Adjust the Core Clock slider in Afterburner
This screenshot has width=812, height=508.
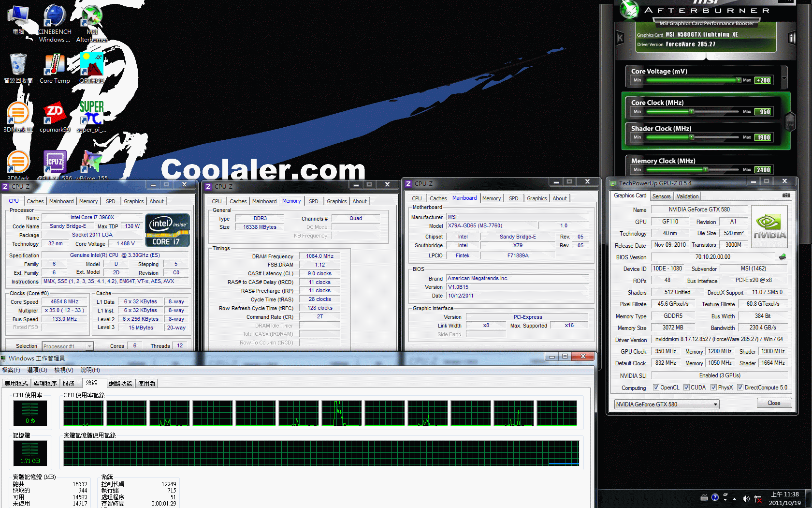[693, 112]
